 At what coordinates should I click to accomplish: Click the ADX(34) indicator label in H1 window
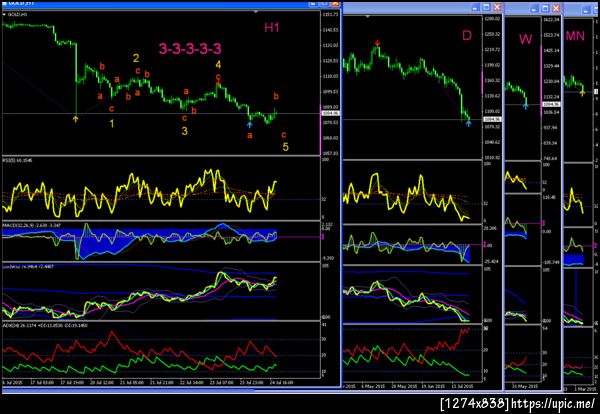[45, 325]
